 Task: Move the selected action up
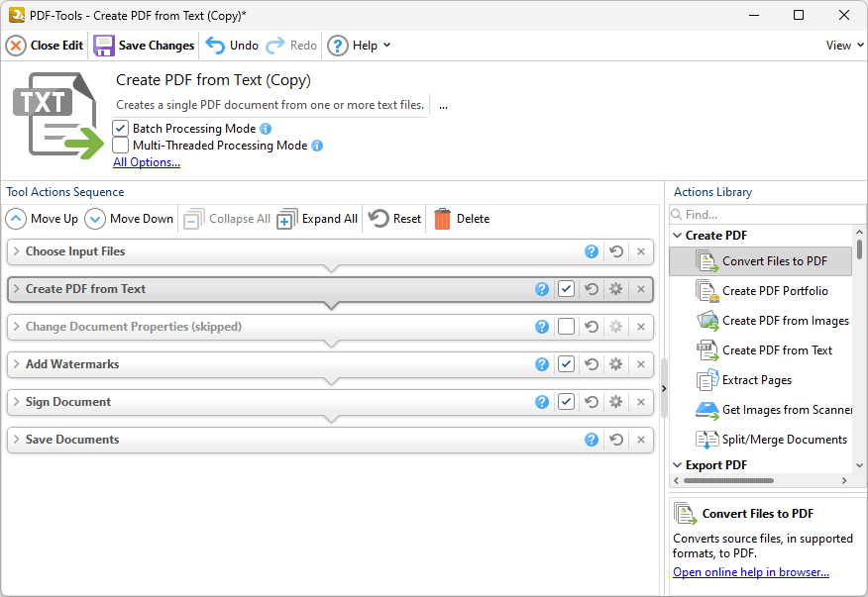(42, 219)
